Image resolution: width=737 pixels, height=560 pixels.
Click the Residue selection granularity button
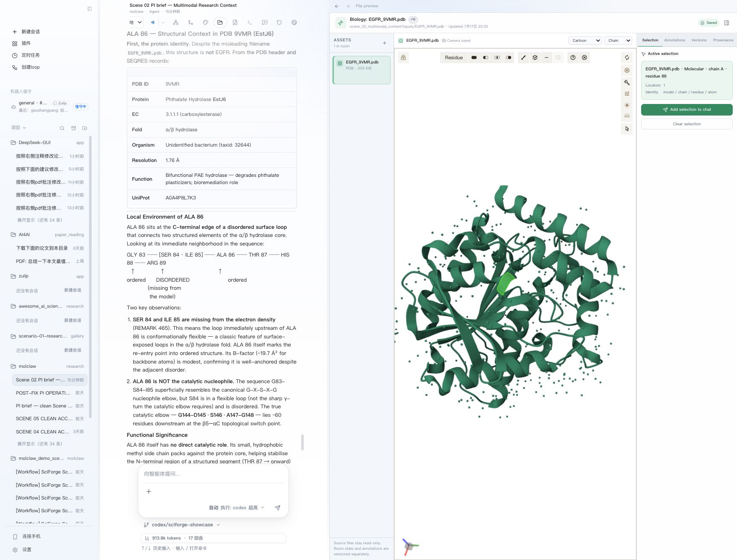[454, 58]
